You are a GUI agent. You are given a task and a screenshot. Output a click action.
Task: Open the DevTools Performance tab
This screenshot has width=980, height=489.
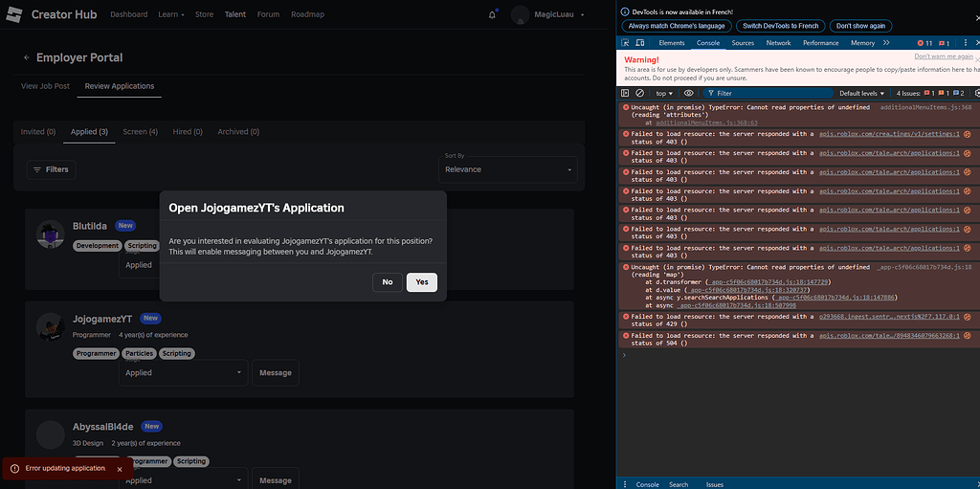(820, 43)
